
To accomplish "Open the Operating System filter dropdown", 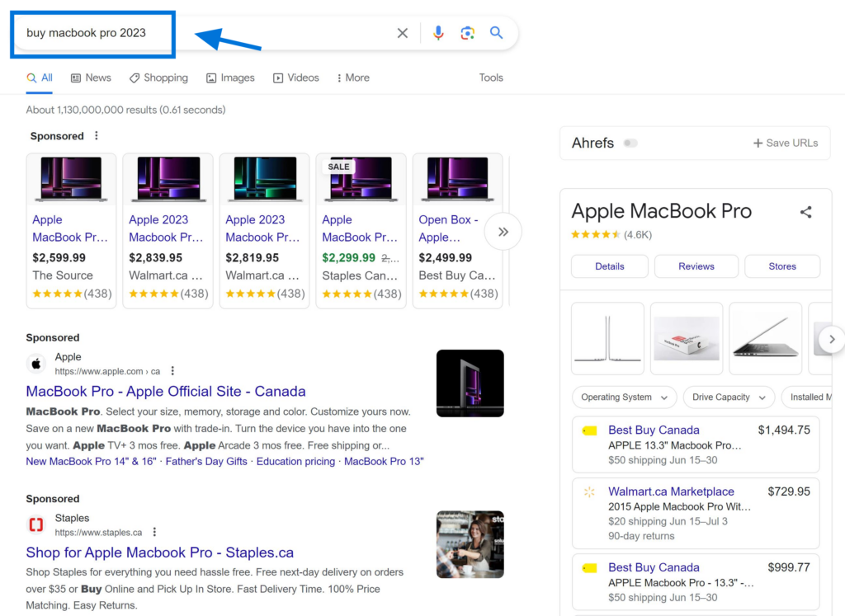I will [624, 397].
